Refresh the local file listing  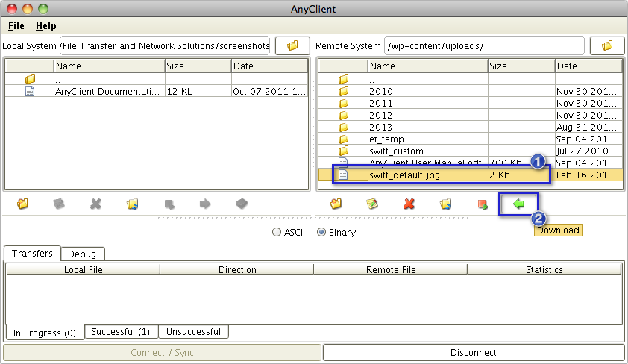point(132,204)
